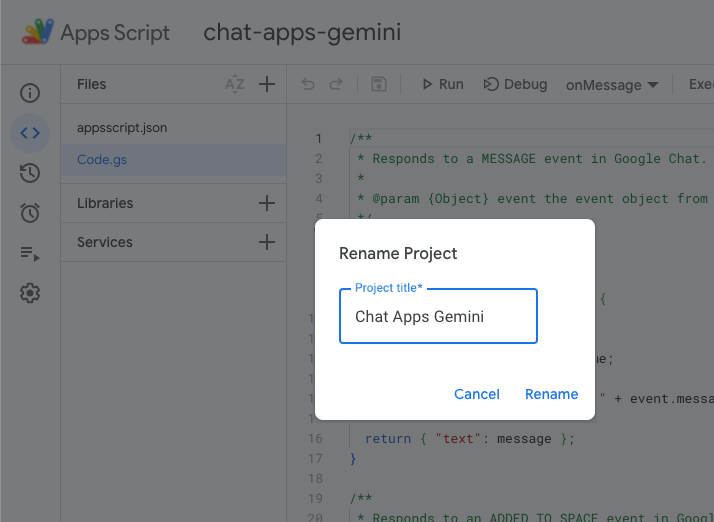Add a new file with plus icon
The image size is (714, 522).
(267, 85)
